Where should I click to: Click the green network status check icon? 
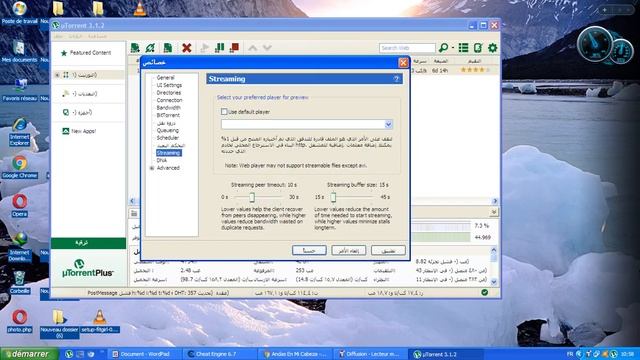(484, 292)
